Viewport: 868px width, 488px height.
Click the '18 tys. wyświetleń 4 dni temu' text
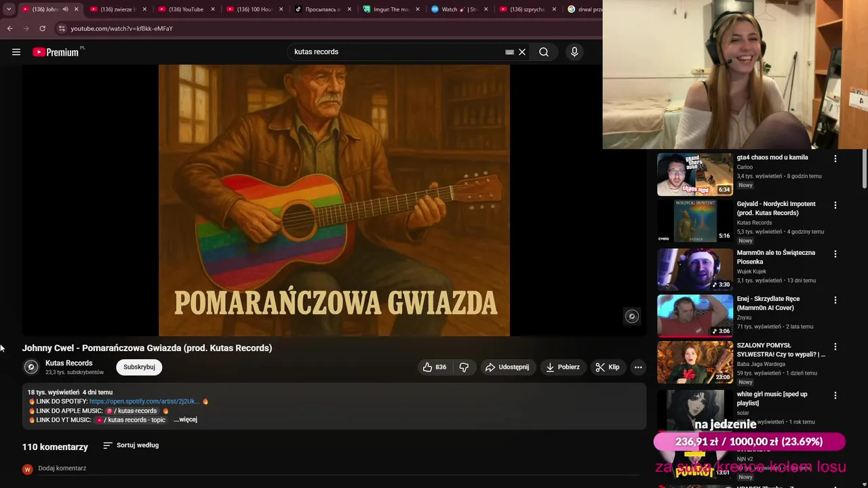click(x=70, y=392)
